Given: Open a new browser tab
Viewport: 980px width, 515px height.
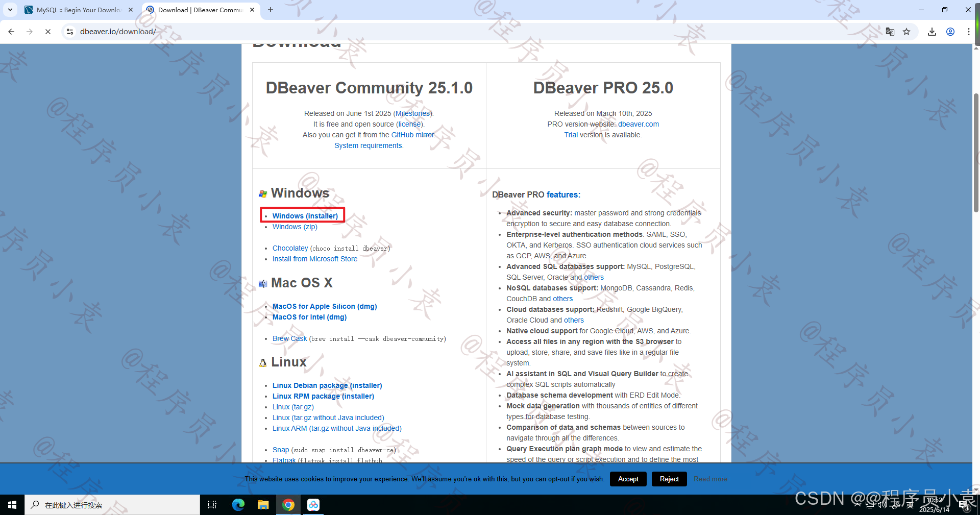Looking at the screenshot, I should [x=271, y=10].
